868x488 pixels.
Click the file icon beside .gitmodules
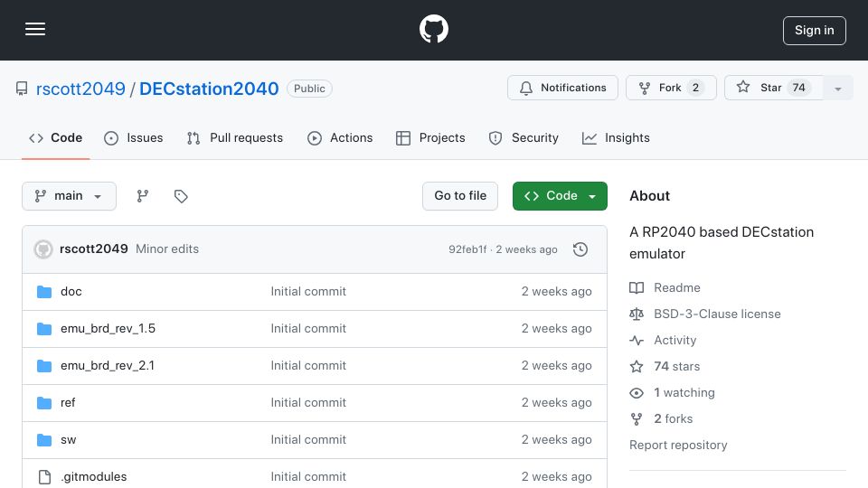tap(44, 477)
